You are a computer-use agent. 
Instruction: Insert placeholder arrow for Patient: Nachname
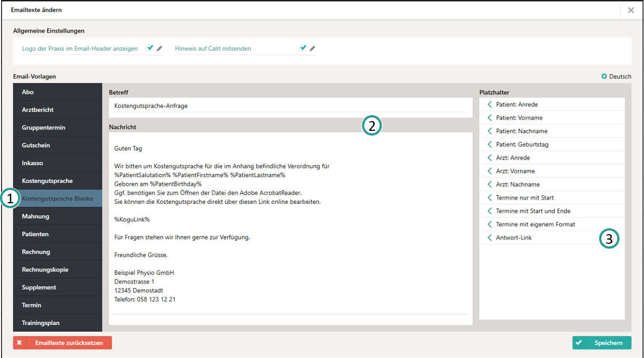(490, 131)
